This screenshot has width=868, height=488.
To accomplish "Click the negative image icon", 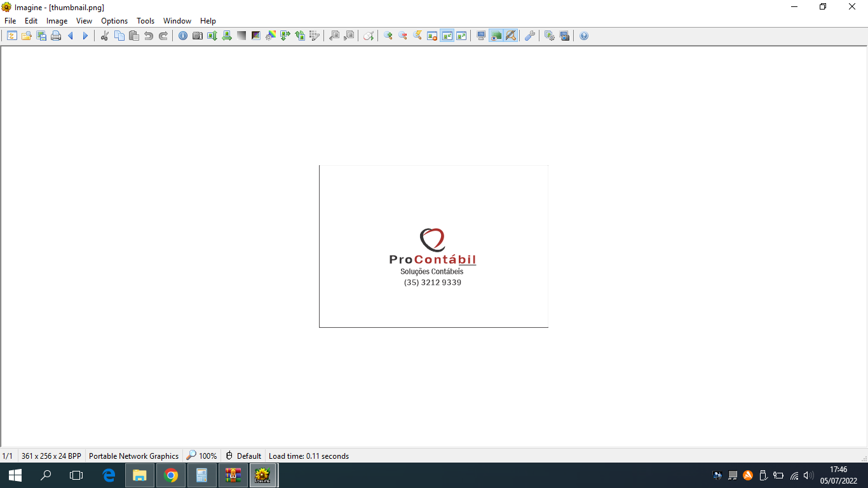I will coord(256,36).
